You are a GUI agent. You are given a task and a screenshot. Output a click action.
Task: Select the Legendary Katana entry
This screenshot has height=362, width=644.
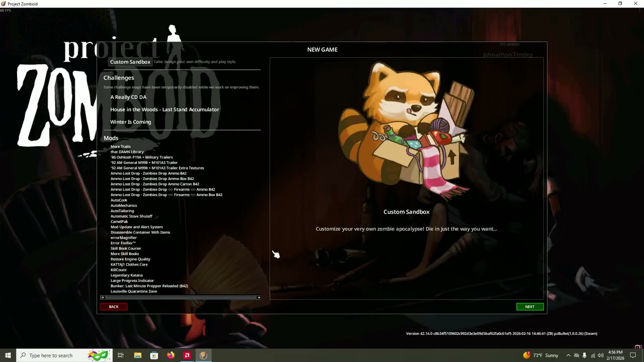pos(126,275)
